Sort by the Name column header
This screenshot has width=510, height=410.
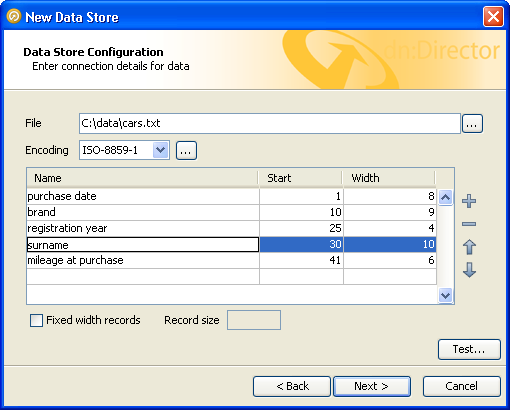pyautogui.click(x=142, y=178)
